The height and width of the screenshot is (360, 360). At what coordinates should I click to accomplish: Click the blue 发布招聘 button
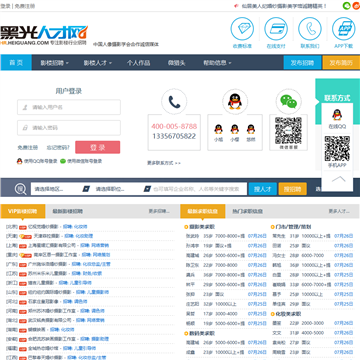(x=302, y=63)
